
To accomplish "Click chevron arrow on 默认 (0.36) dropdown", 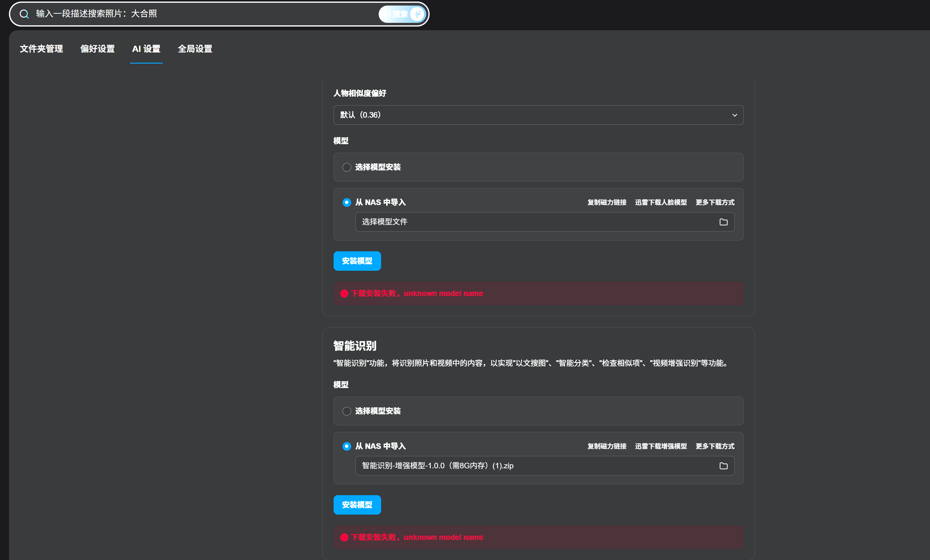I will [x=734, y=115].
